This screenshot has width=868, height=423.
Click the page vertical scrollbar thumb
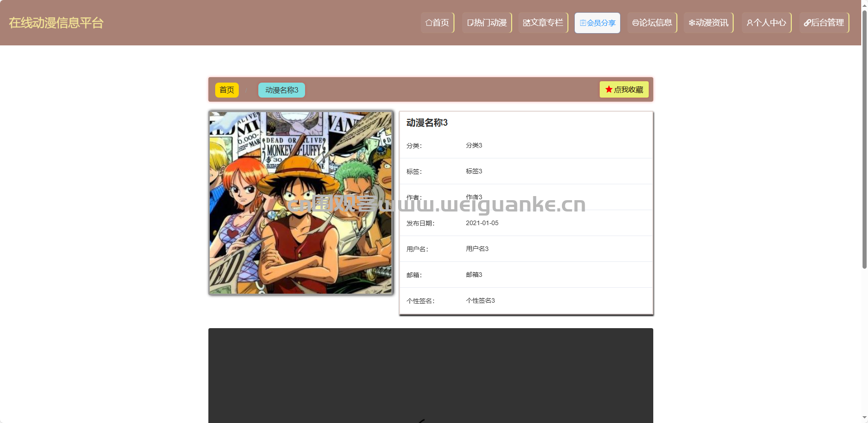[864, 140]
